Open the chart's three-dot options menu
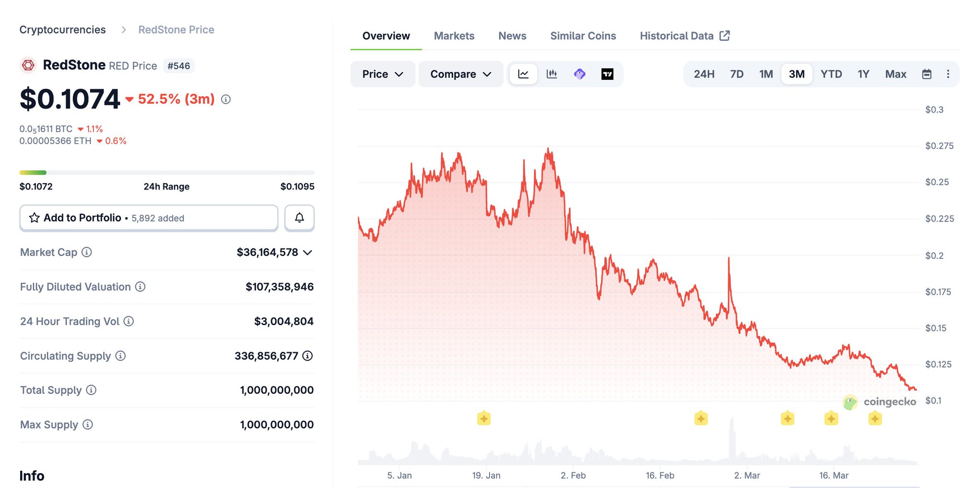The width and height of the screenshot is (980, 488). tap(948, 74)
